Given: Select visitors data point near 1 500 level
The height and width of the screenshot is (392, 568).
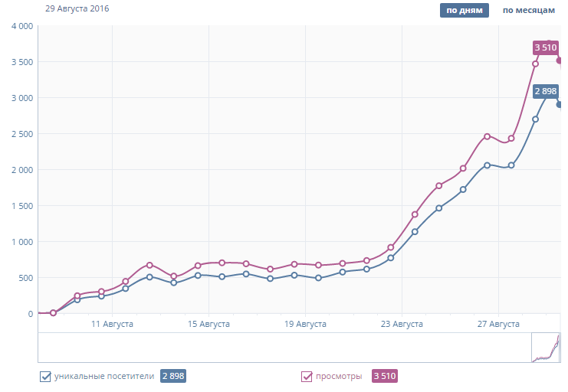Looking at the screenshot, I should pyautogui.click(x=438, y=207).
